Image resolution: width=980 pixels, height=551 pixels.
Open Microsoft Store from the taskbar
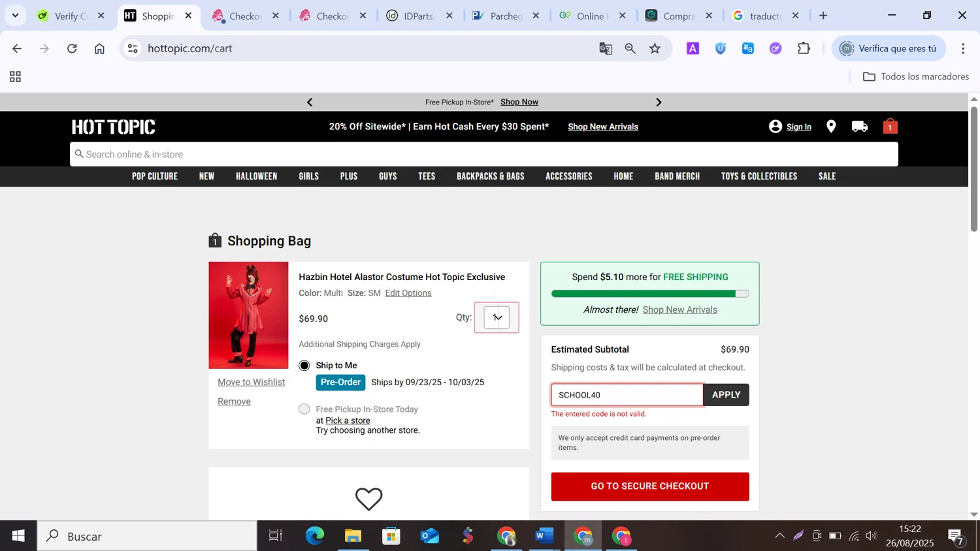(x=391, y=536)
